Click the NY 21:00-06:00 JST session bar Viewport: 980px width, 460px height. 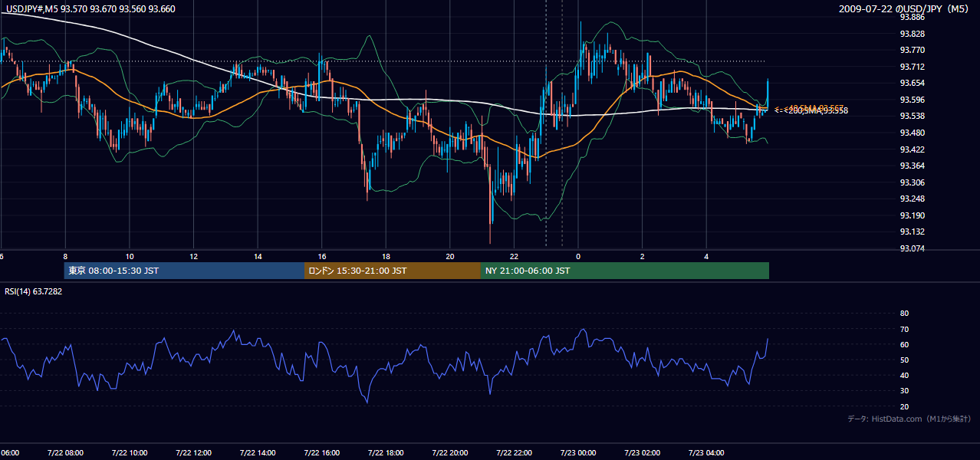[x=625, y=271]
